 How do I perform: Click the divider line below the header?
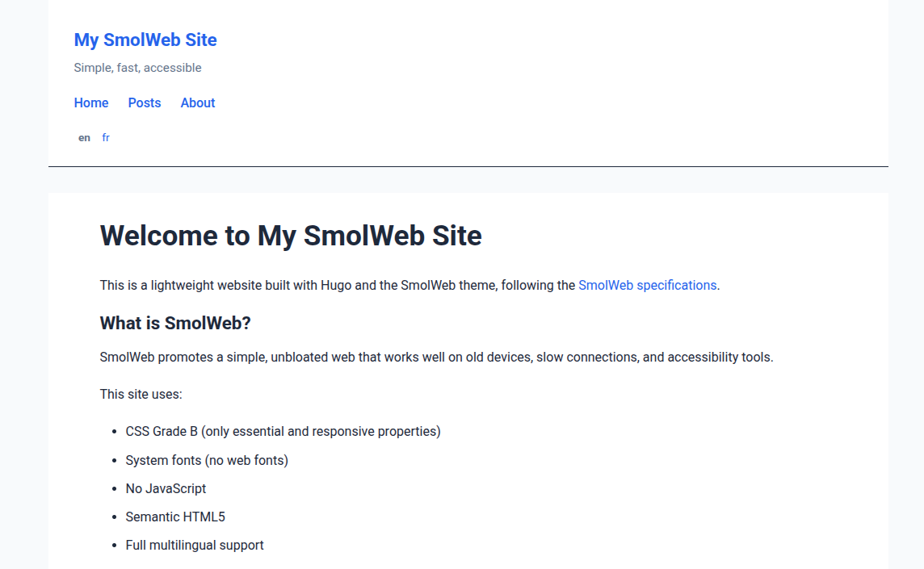468,166
